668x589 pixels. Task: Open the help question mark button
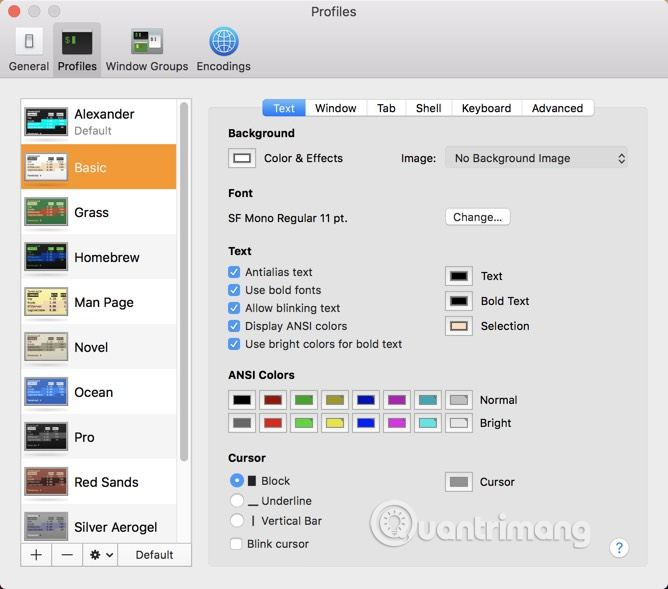619,547
